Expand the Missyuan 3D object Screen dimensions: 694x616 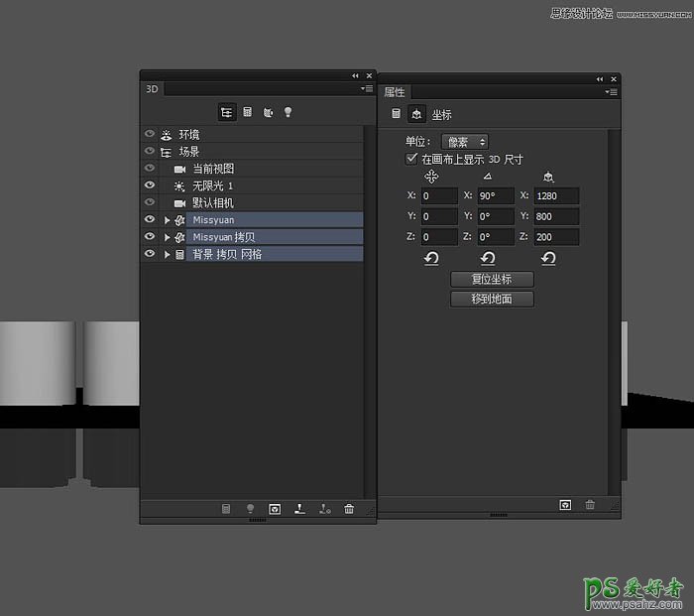tap(167, 220)
